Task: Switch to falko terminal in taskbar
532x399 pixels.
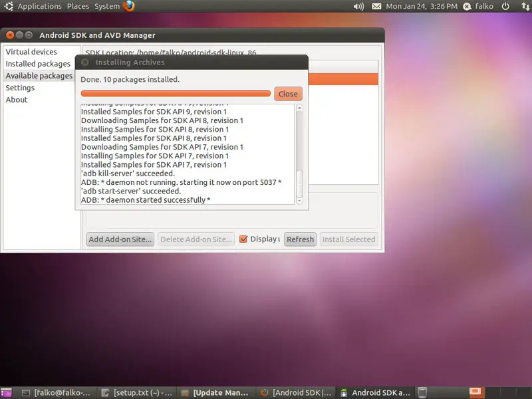Action: pos(57,392)
